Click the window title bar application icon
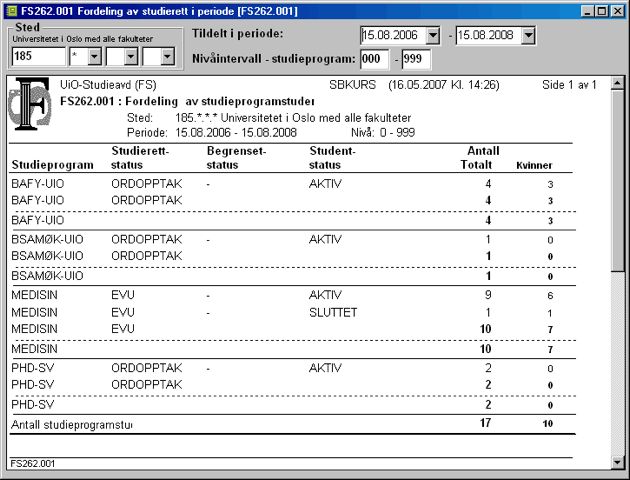 tap(12, 11)
